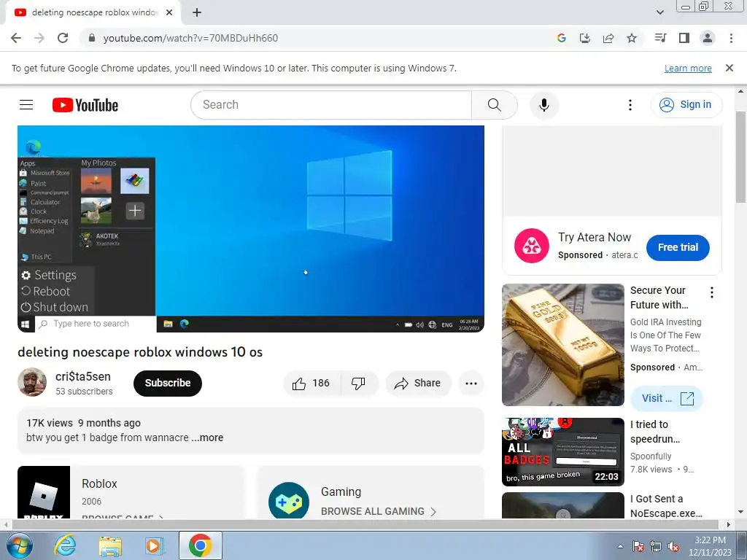Open taskbar clock 3:22 PM

tap(710, 546)
